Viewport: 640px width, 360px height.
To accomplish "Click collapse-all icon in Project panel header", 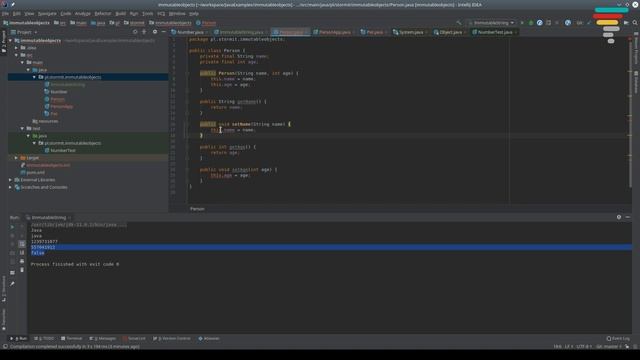I will [144, 32].
